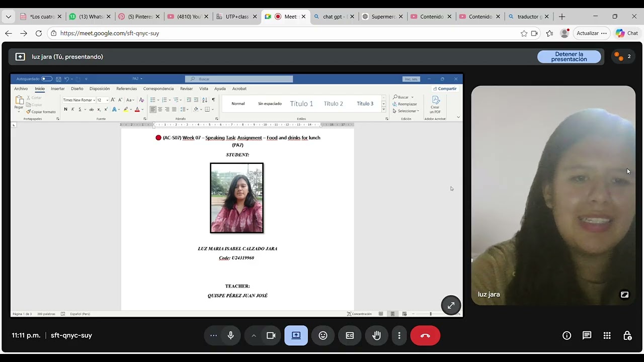Screen dimensions: 644x362
Task: Toggle align left in Word ribbon
Action: (153, 109)
